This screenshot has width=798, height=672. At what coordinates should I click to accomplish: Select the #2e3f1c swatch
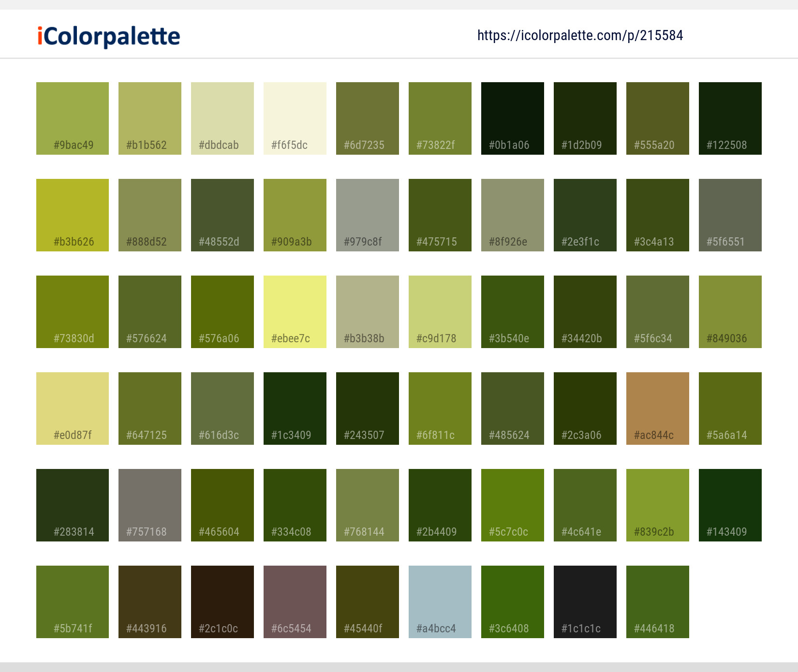(x=585, y=215)
